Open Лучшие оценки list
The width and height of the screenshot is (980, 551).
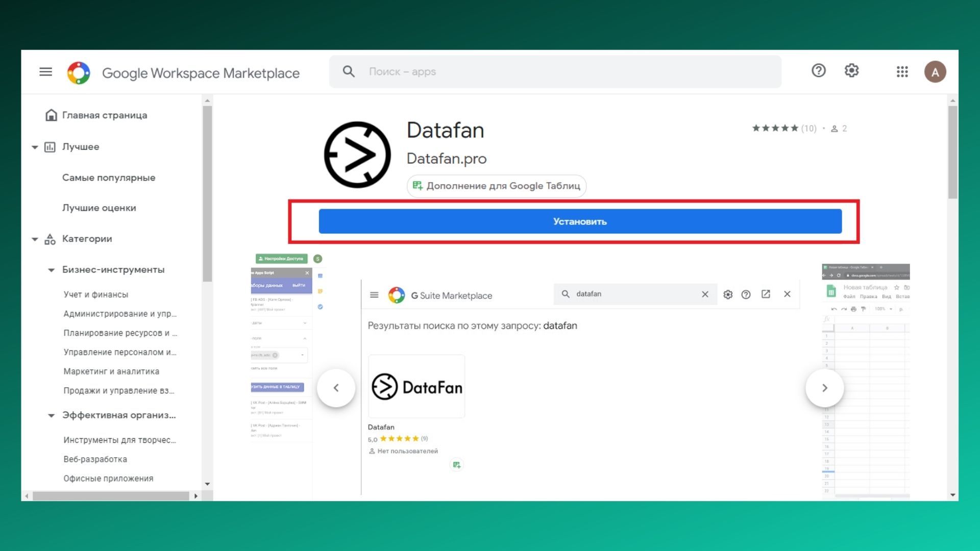coord(99,208)
